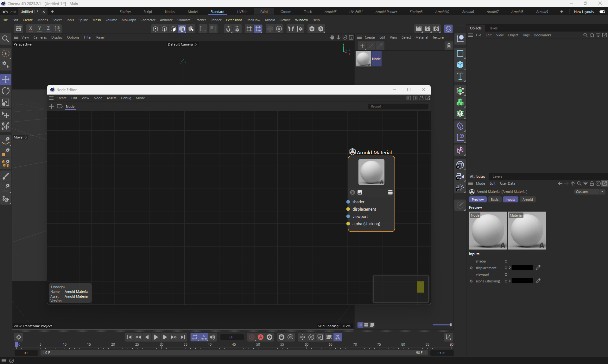This screenshot has width=608, height=364.
Task: Click the Cube primitive icon
Action: click(460, 65)
